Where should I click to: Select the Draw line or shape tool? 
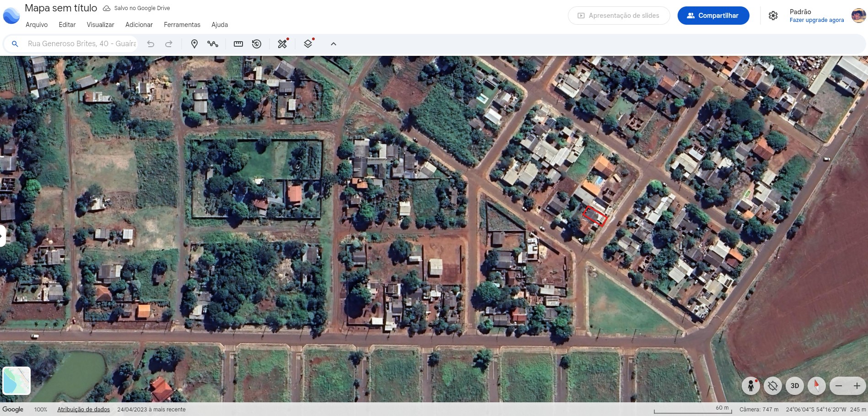pyautogui.click(x=213, y=44)
